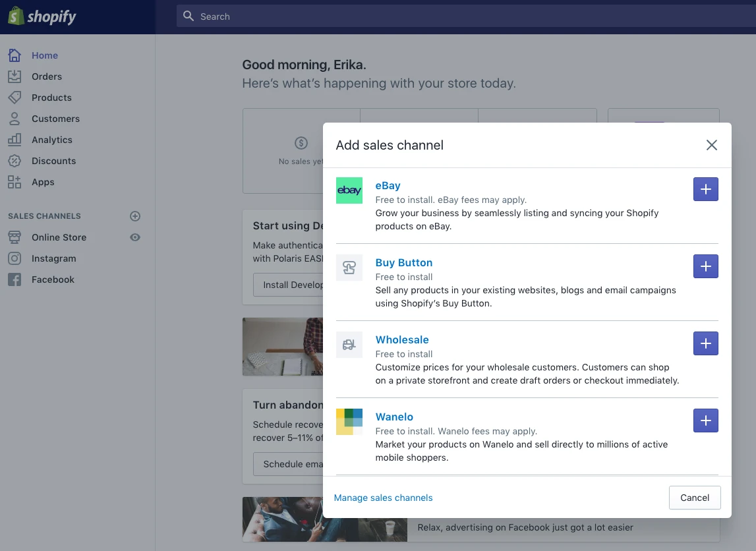Click 'Free to install. eBay fees may apply.'
Image resolution: width=756 pixels, height=551 pixels.
point(451,200)
